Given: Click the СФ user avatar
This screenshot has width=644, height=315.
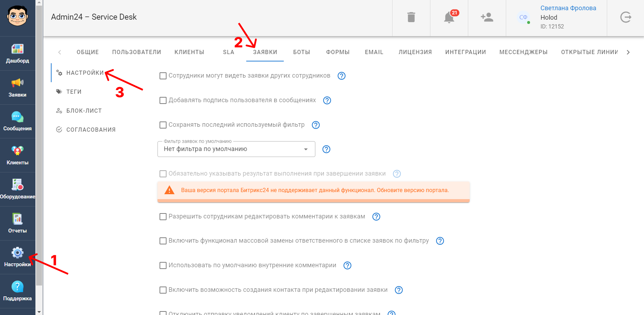Looking at the screenshot, I should click(x=523, y=17).
